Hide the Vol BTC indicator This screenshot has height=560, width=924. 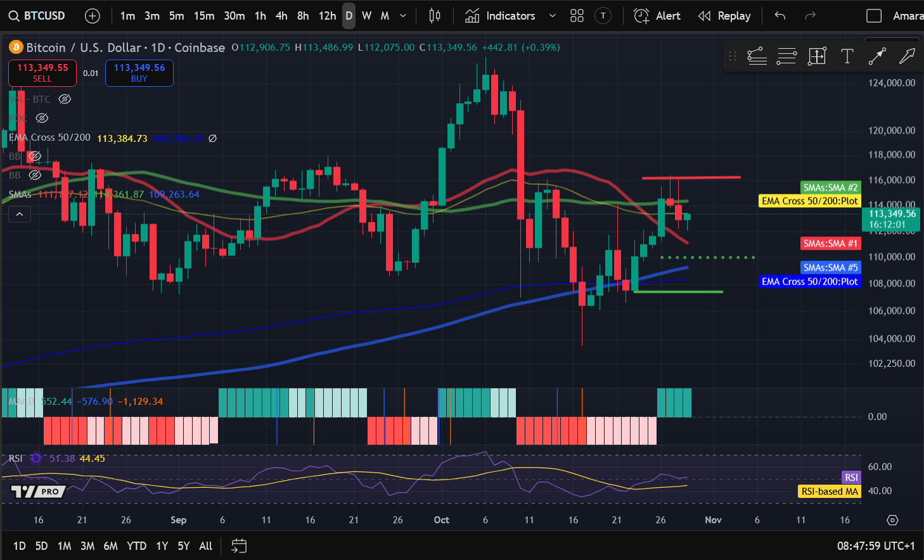[x=64, y=99]
